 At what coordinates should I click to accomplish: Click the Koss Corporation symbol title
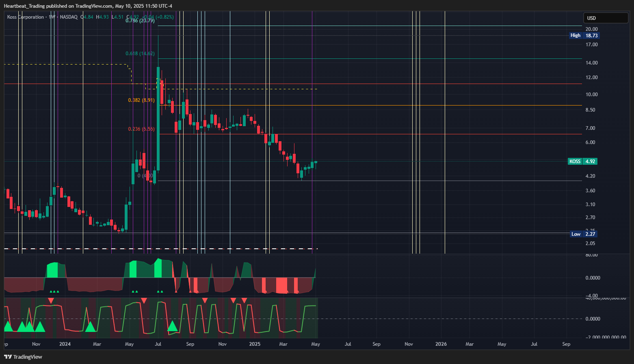(26, 17)
